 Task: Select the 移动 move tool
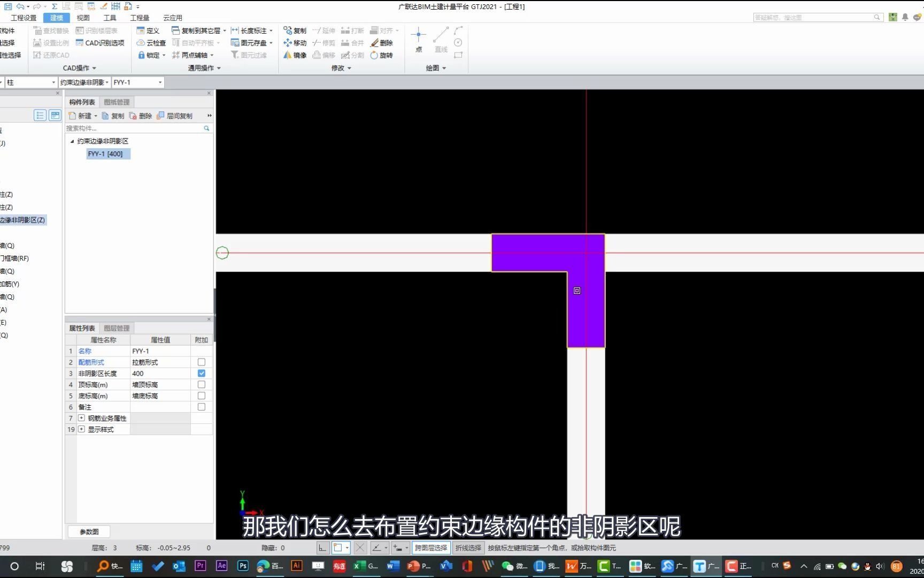(295, 43)
